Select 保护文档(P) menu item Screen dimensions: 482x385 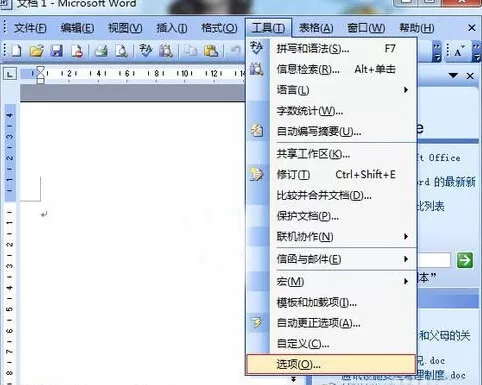coord(331,216)
